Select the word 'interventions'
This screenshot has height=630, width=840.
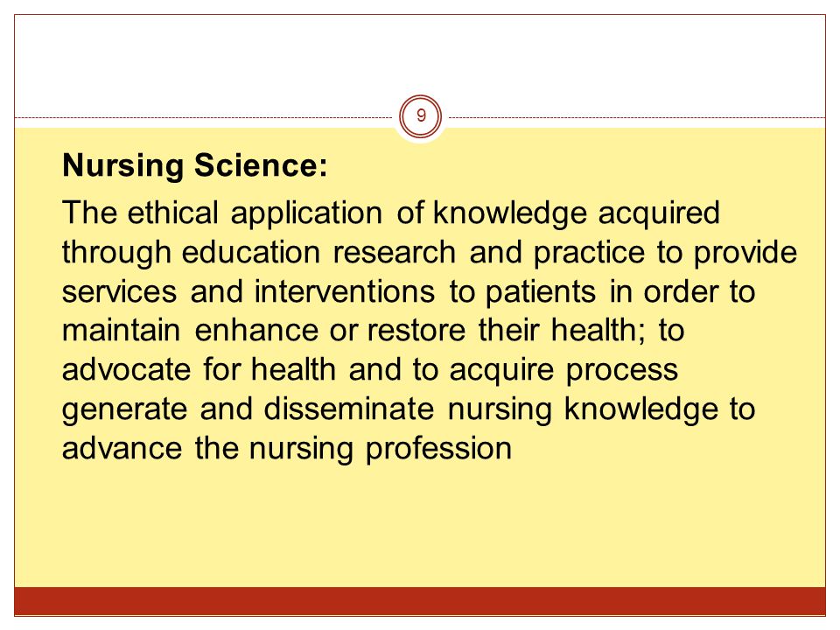pos(345,292)
